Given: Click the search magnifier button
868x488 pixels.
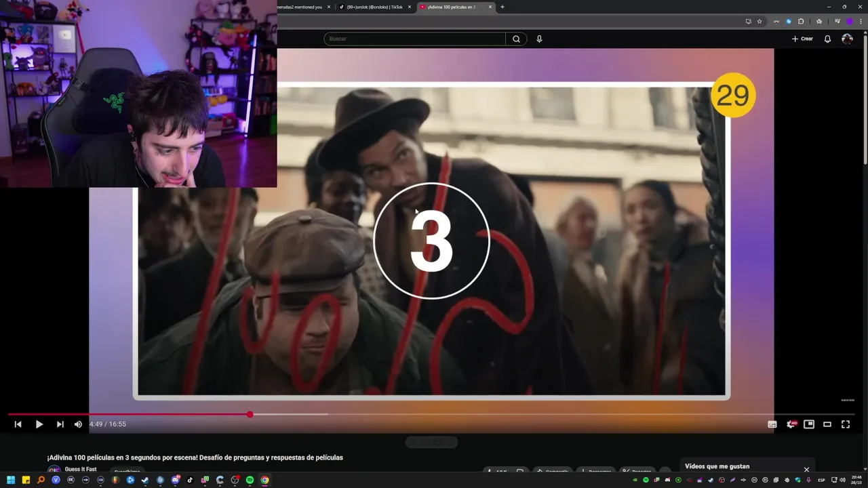Looking at the screenshot, I should pyautogui.click(x=516, y=39).
